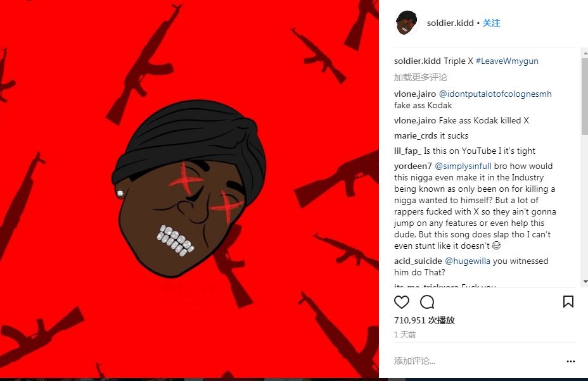
Task: Follow soldier.kidd with the 关注 button
Action: pyautogui.click(x=491, y=23)
